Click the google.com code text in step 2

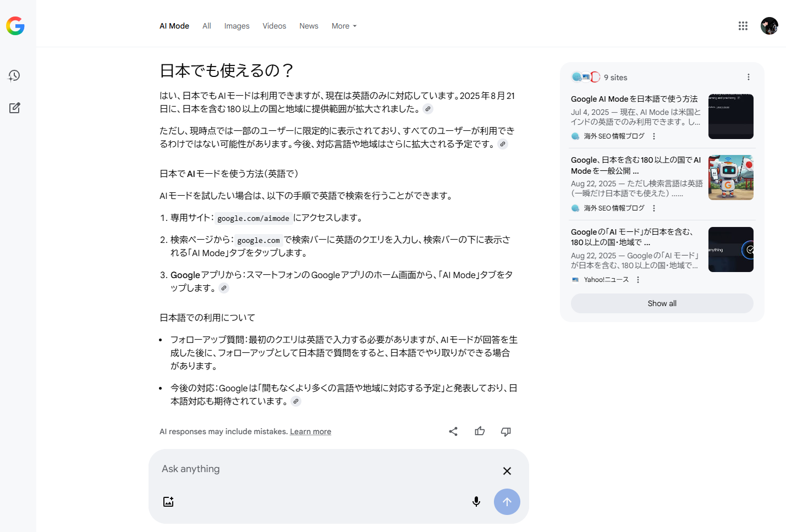[259, 240]
